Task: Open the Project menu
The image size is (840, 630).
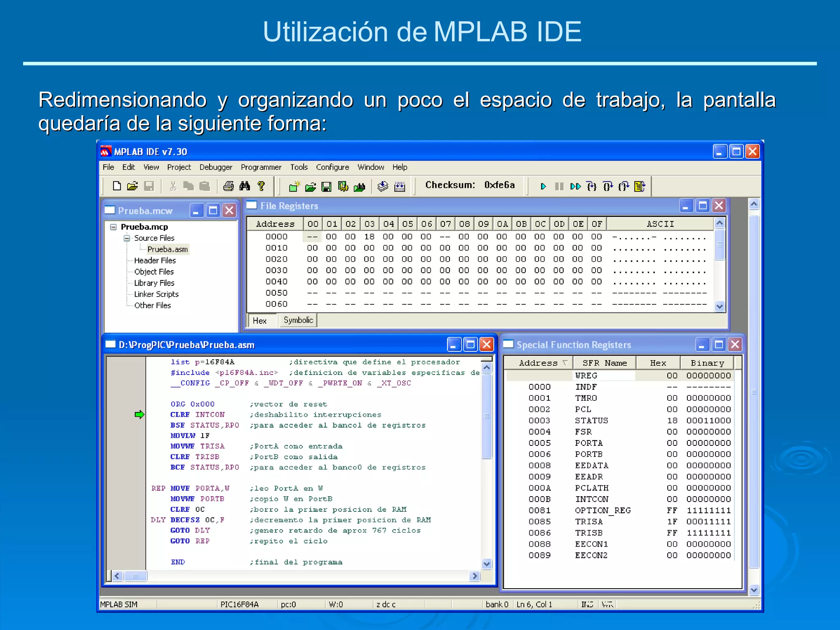Action: click(179, 167)
